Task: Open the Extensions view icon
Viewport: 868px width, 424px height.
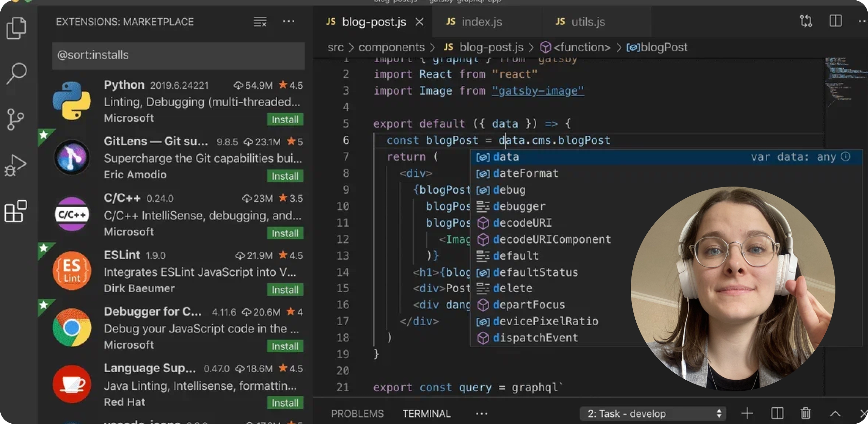Action: click(x=16, y=211)
